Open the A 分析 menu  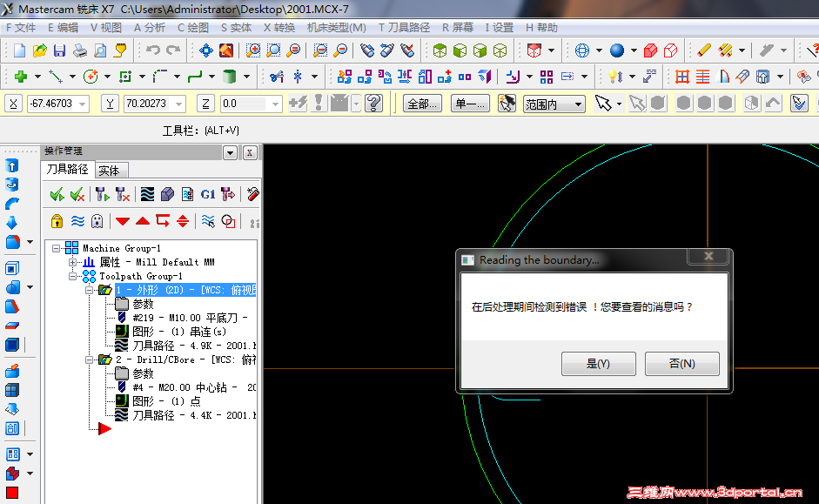tap(150, 28)
